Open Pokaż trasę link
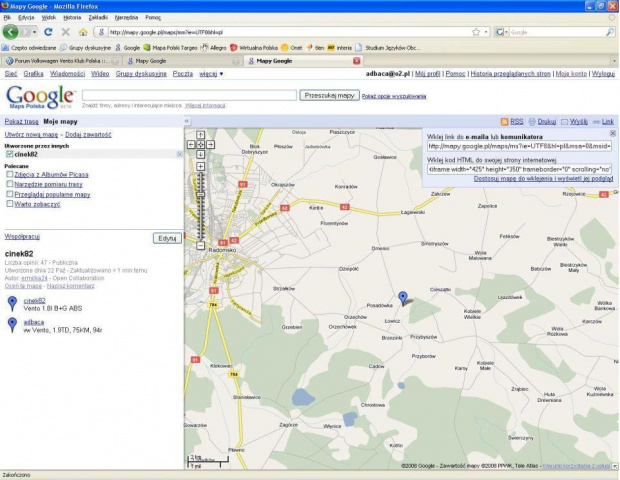This screenshot has width=620, height=480. pyautogui.click(x=21, y=121)
